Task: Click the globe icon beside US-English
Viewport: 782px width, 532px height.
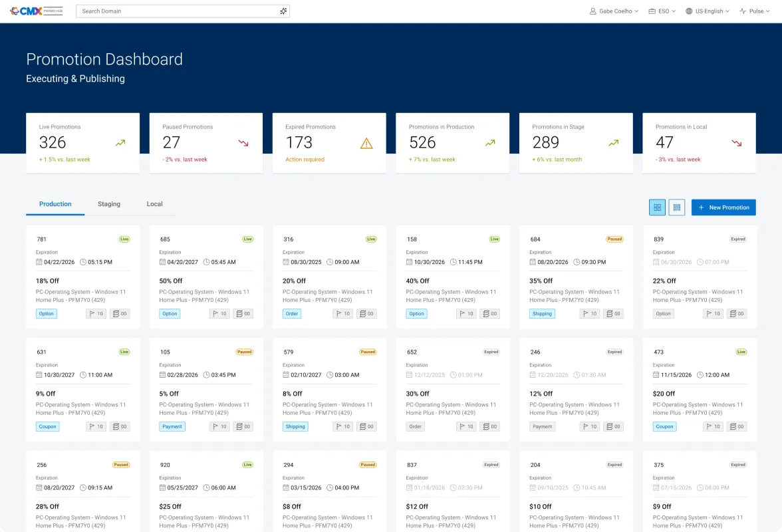Action: (x=689, y=11)
